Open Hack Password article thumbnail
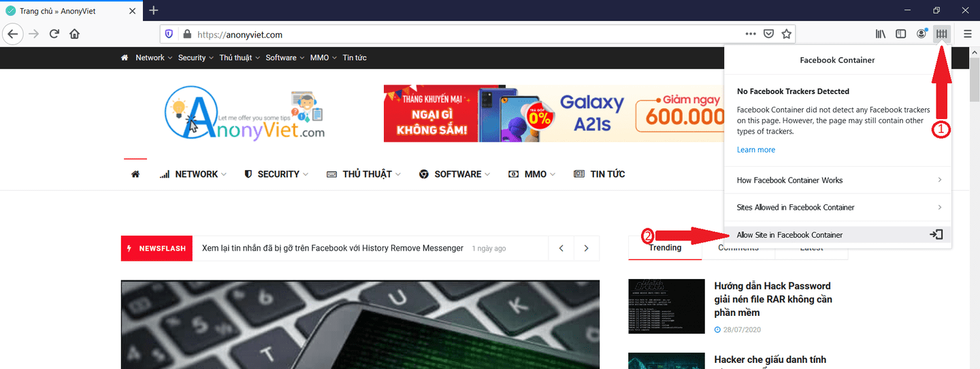The width and height of the screenshot is (980, 369). 666,306
